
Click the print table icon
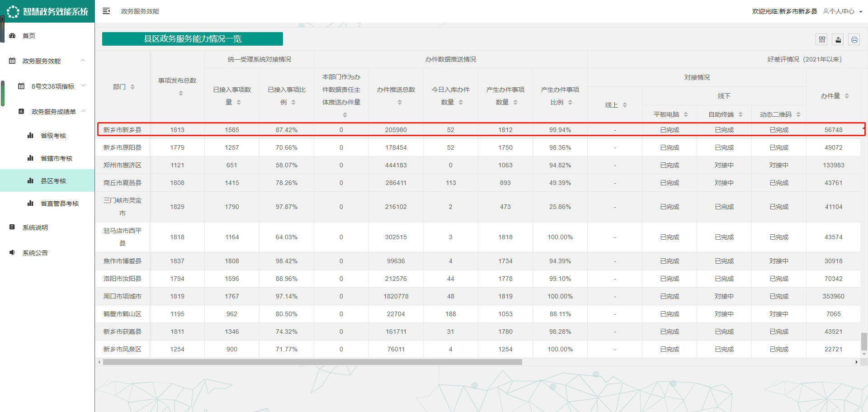(854, 40)
